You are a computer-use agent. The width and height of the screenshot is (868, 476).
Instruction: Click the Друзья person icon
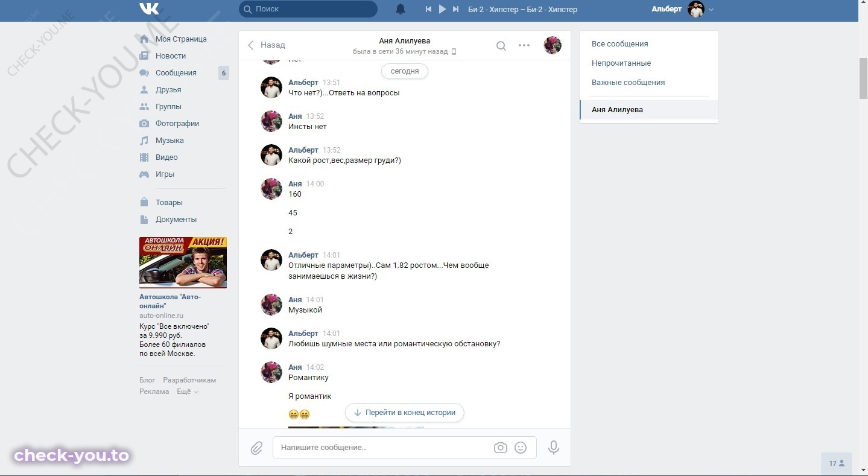click(144, 89)
